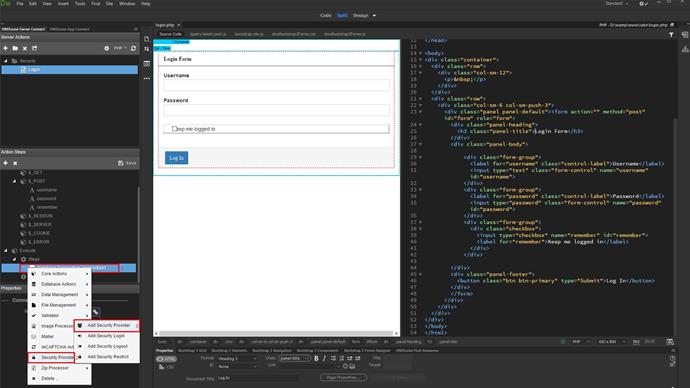Choose Delete from context menu
This screenshot has width=690, height=388.
coord(59,378)
